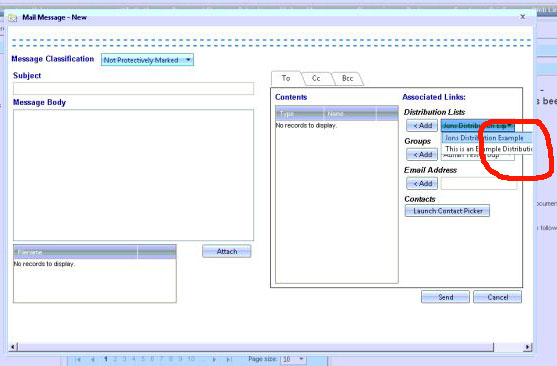Screen dimensions: 557x366
Task: Switch to the Cc tab
Action: (x=316, y=79)
